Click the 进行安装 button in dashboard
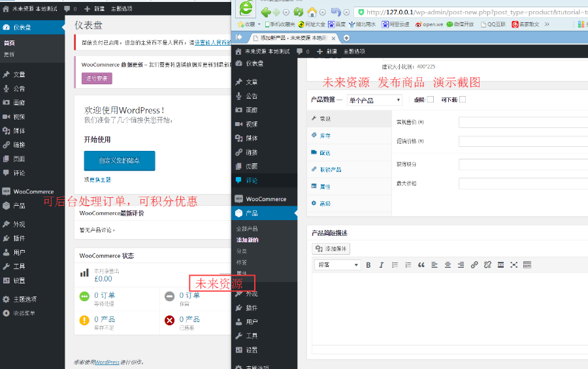 click(x=97, y=78)
